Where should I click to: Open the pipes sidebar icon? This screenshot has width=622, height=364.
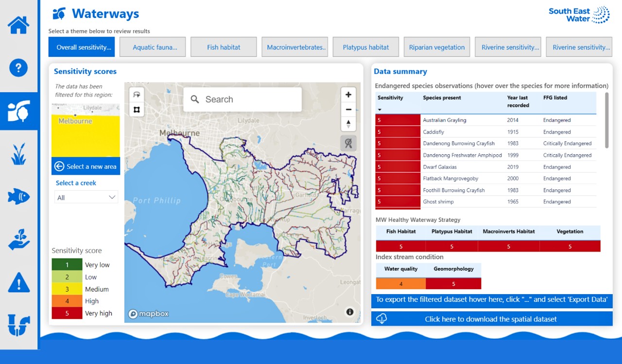[18, 325]
